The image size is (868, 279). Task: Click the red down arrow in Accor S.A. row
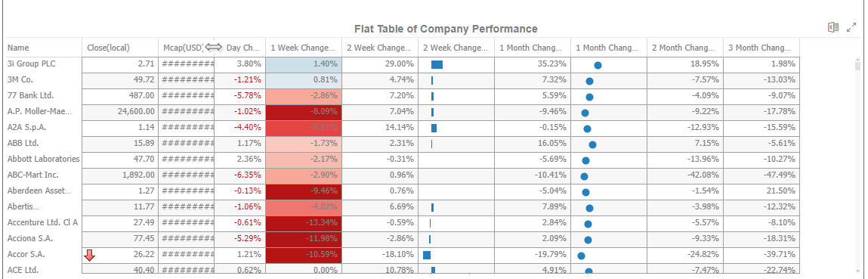point(90,256)
